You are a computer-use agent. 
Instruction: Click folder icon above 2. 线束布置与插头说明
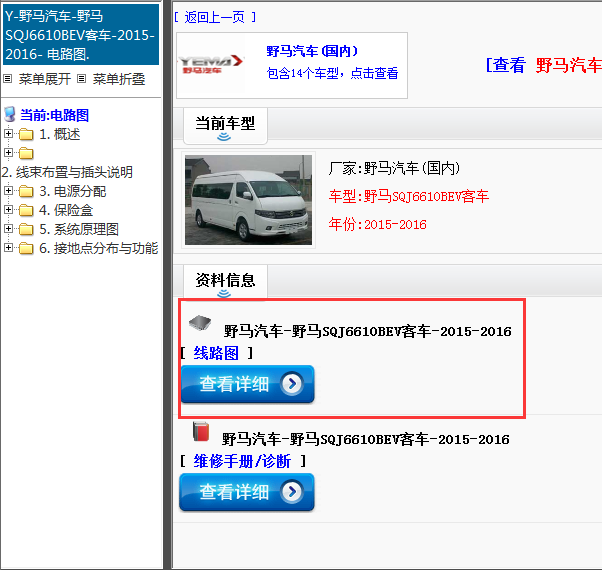pyautogui.click(x=26, y=154)
